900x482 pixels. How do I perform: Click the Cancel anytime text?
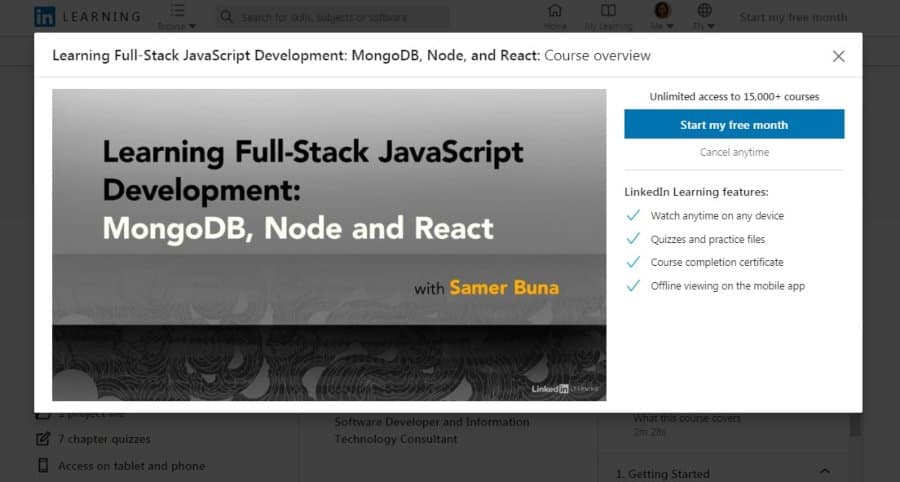tap(734, 152)
